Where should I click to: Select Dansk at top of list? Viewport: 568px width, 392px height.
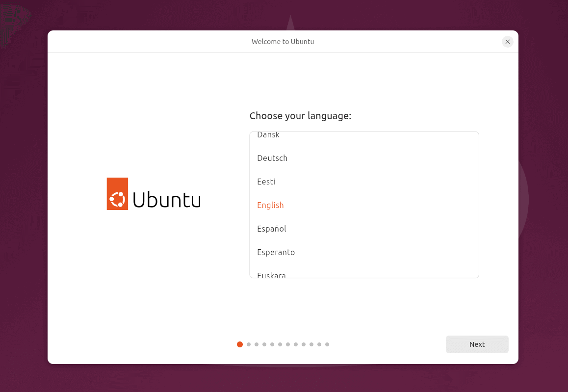364,139
